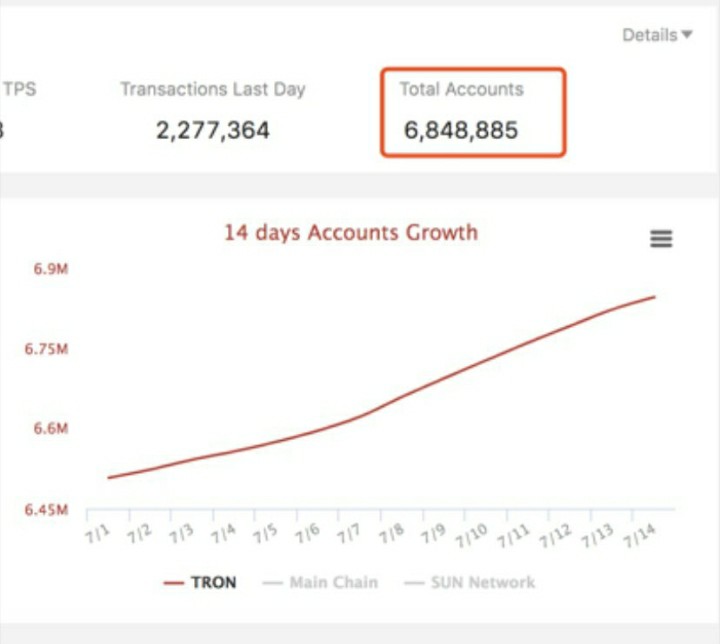Click the 6,848,885 accounts value

[x=461, y=130]
